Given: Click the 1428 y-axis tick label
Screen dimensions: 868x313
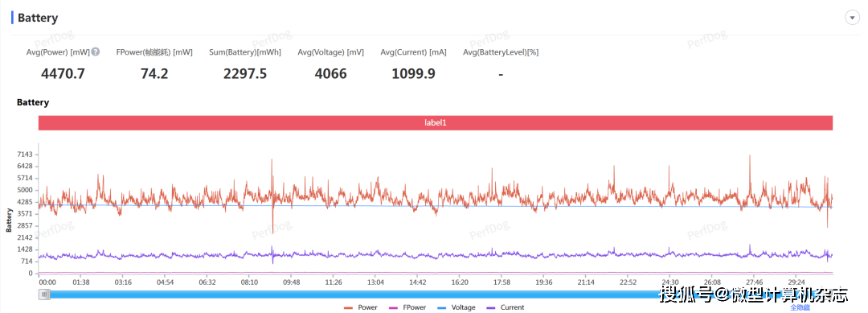Looking at the screenshot, I should (26, 249).
